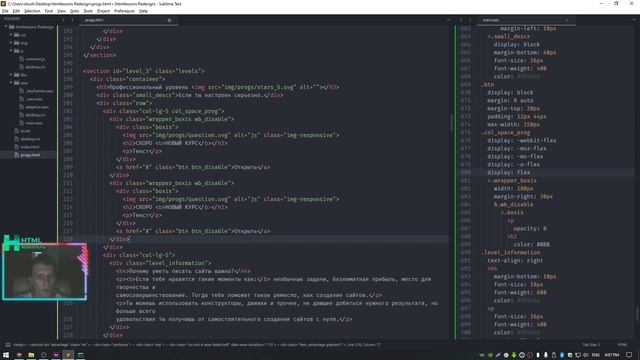Open main.sass file in the sidebar
This screenshot has height=360, width=640.
tap(34, 123)
